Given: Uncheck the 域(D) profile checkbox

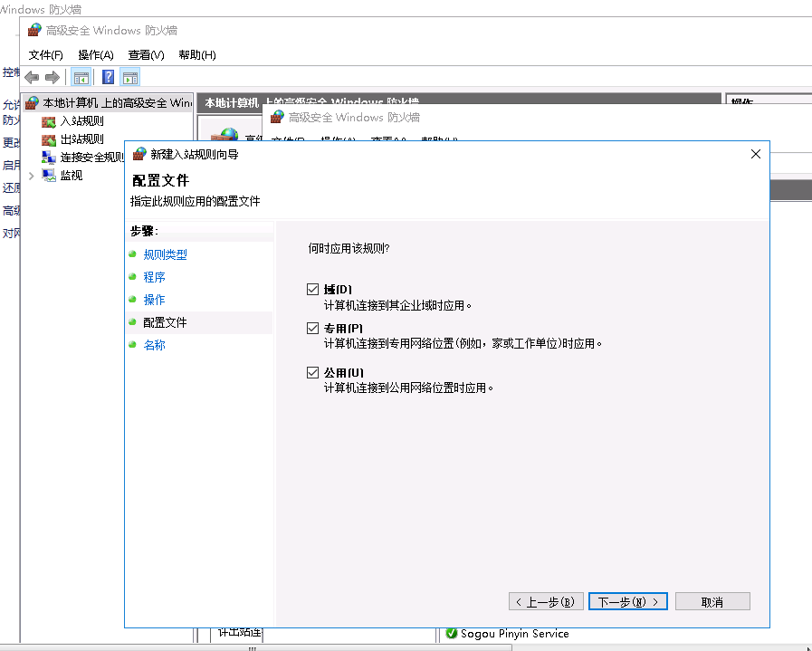Looking at the screenshot, I should [314, 289].
